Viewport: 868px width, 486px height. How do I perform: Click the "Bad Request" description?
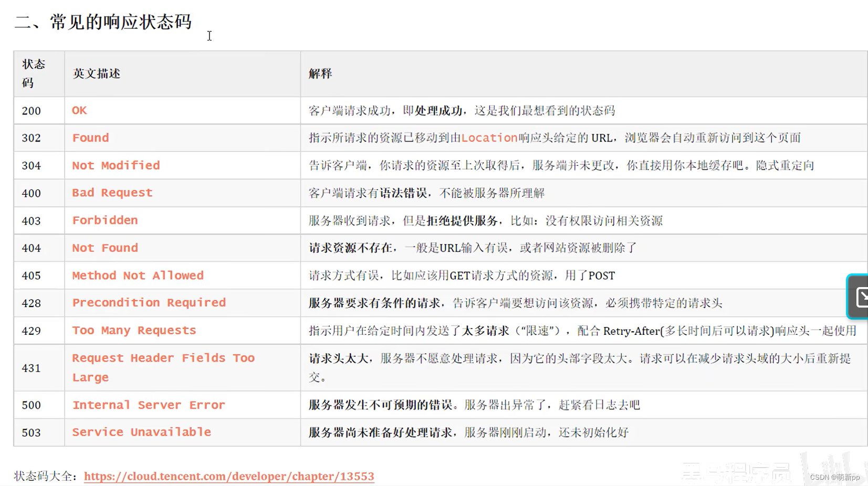pyautogui.click(x=112, y=193)
